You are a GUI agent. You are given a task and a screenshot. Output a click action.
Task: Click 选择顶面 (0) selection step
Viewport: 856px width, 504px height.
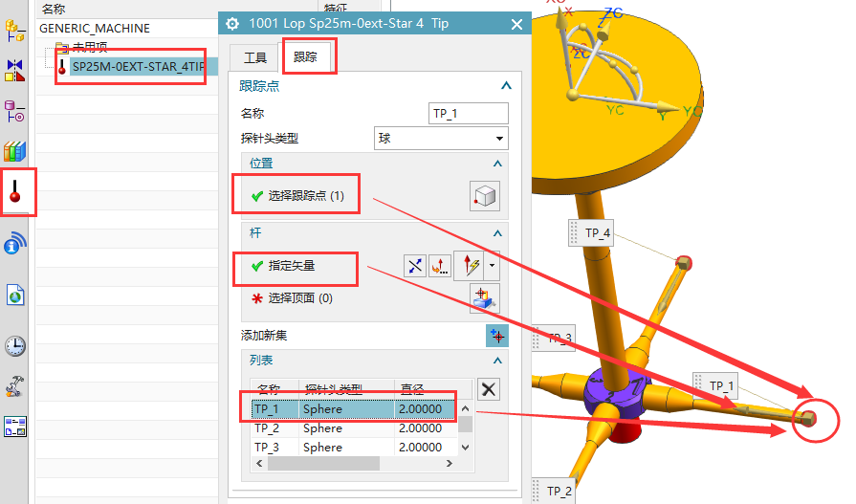point(292,298)
